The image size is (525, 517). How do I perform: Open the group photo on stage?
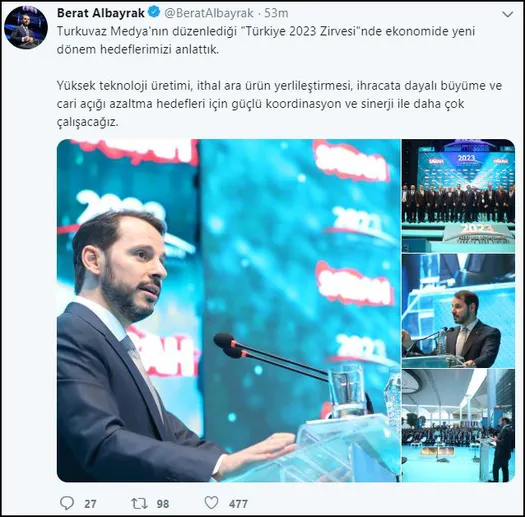(458, 196)
